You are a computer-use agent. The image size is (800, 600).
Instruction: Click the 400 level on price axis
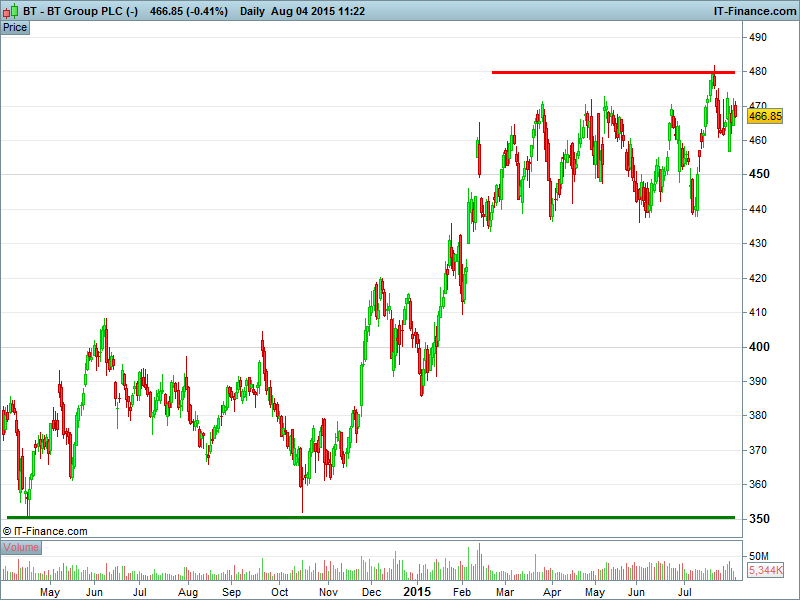tap(759, 347)
